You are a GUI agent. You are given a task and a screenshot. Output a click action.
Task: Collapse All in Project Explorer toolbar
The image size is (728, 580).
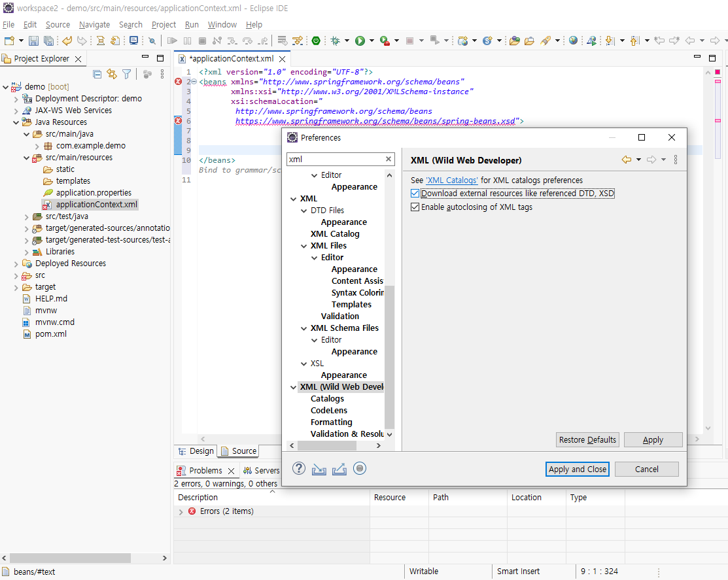[97, 75]
